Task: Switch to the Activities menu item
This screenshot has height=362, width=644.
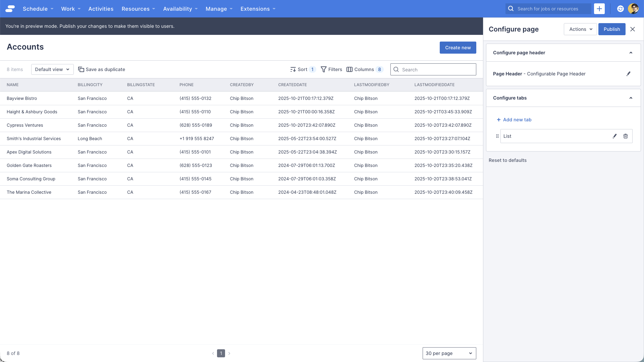Action: (101, 9)
